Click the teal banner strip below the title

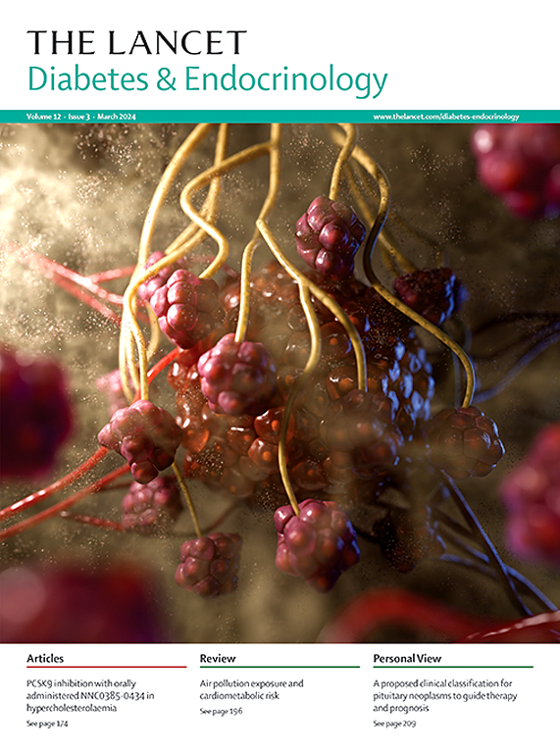[x=280, y=117]
